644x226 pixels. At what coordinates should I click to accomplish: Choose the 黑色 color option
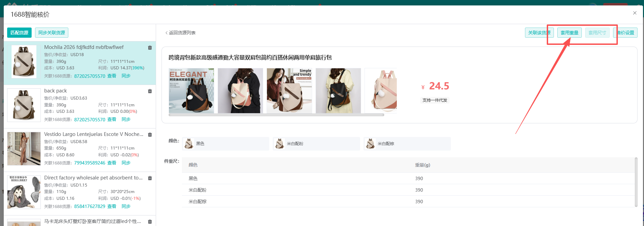226,144
